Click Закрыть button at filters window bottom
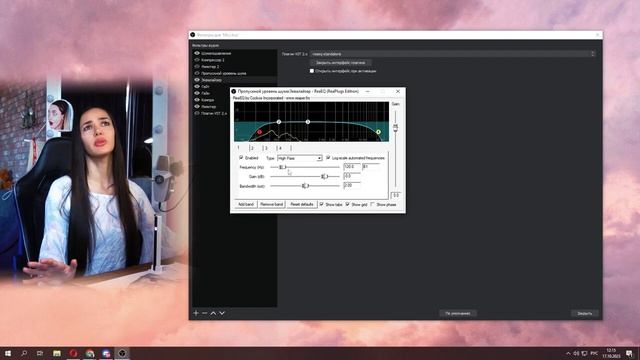The image size is (640, 360). 584,313
